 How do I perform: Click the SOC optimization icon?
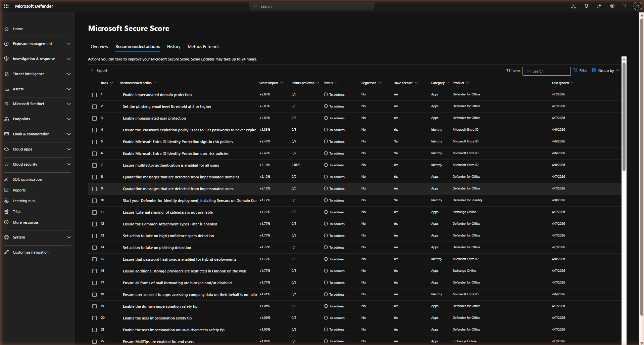pos(6,179)
